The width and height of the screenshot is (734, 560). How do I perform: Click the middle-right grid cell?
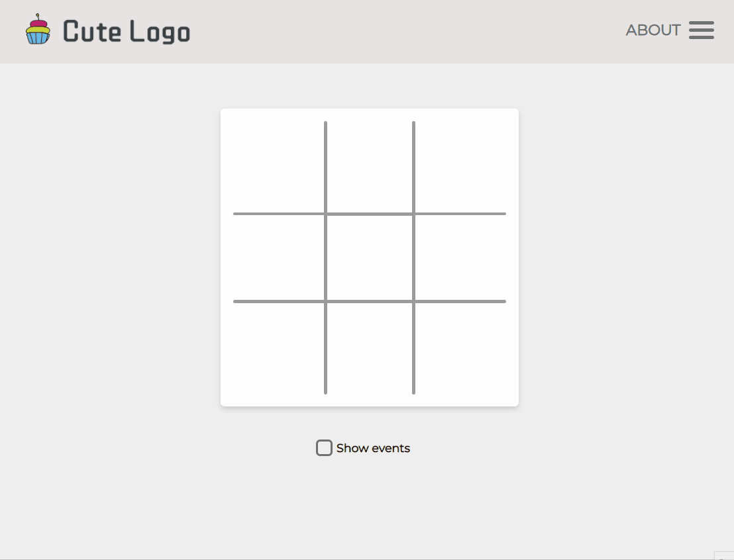coord(460,257)
